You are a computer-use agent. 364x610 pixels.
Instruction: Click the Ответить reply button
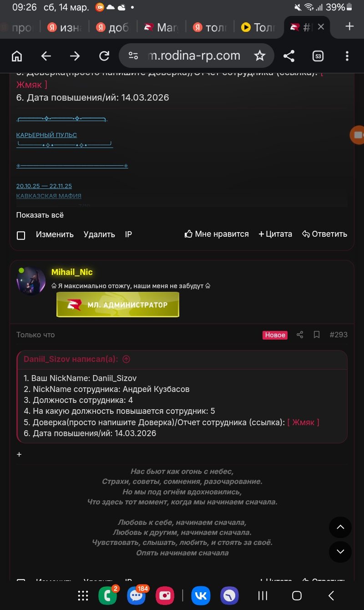coord(325,234)
